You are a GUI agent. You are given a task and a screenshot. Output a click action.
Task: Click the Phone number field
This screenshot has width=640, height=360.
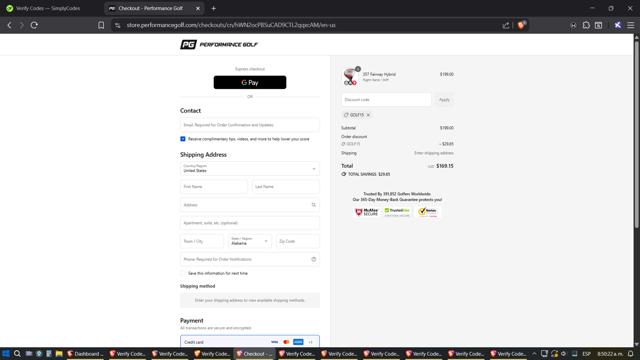click(250, 259)
